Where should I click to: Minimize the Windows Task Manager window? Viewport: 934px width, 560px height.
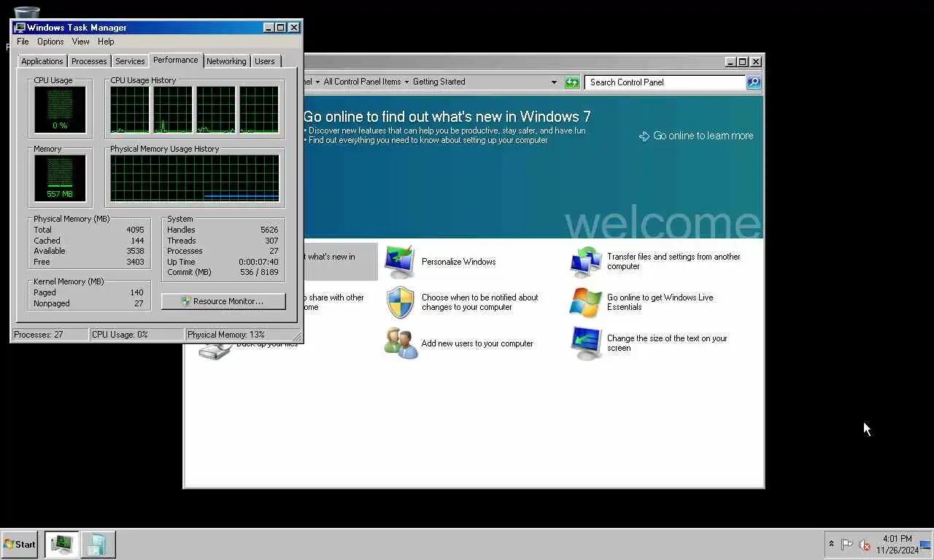(x=269, y=28)
